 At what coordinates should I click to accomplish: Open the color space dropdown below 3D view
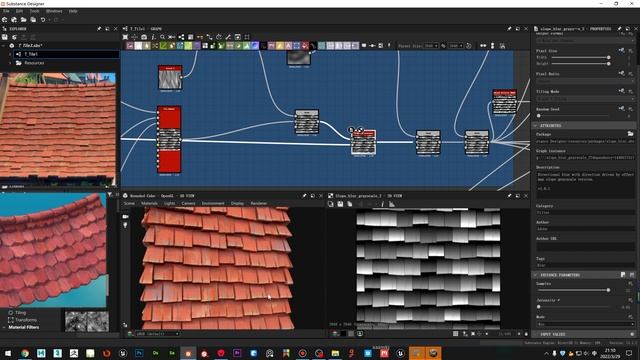pos(157,333)
